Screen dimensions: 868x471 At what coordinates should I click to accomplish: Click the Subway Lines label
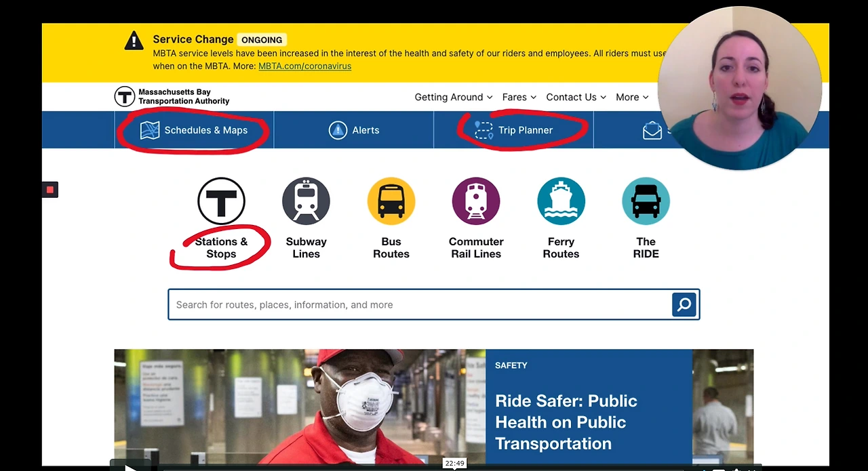[x=306, y=247]
